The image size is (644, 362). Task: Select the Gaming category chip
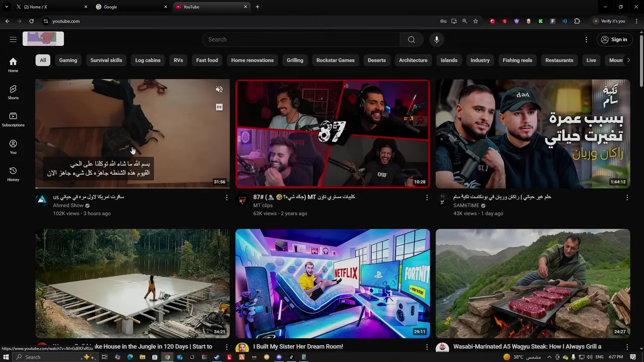coord(68,60)
